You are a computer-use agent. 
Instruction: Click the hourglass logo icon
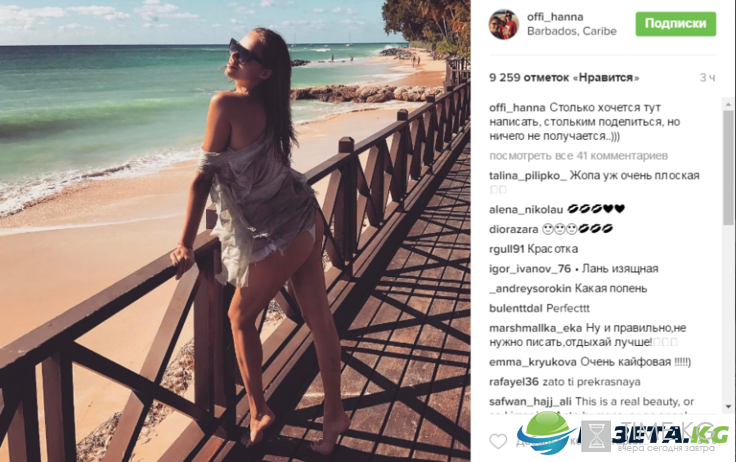click(x=596, y=436)
